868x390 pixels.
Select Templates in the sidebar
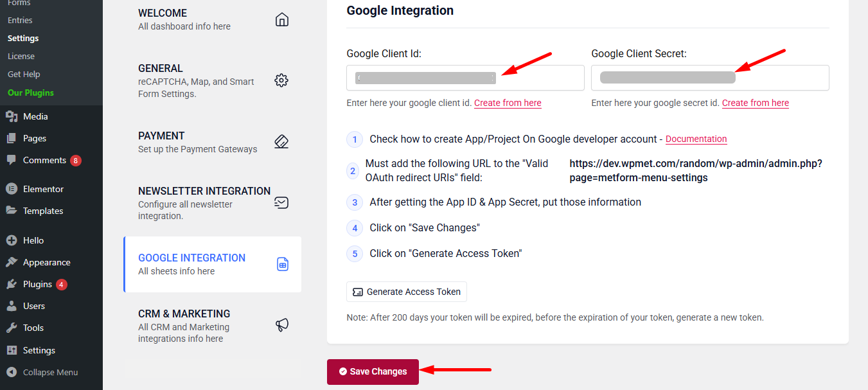pos(42,210)
